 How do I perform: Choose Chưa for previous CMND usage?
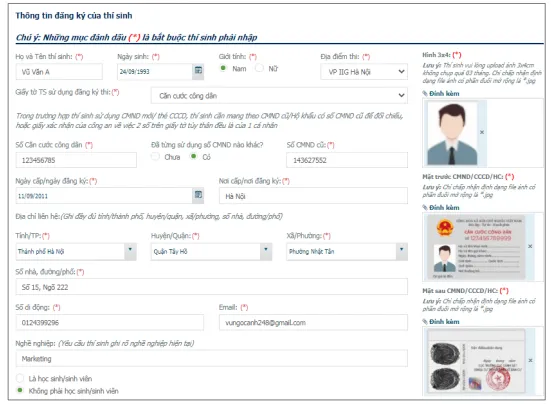pyautogui.click(x=155, y=157)
